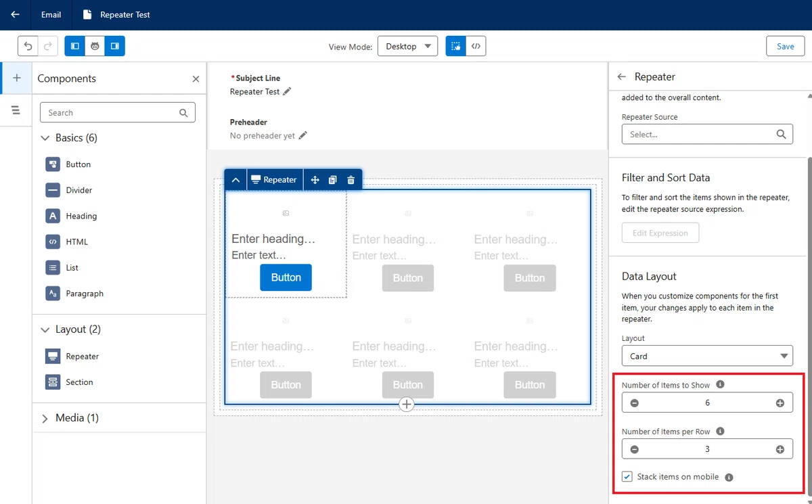Collapse the Basics (6) group
This screenshot has height=504, width=812.
click(x=45, y=138)
